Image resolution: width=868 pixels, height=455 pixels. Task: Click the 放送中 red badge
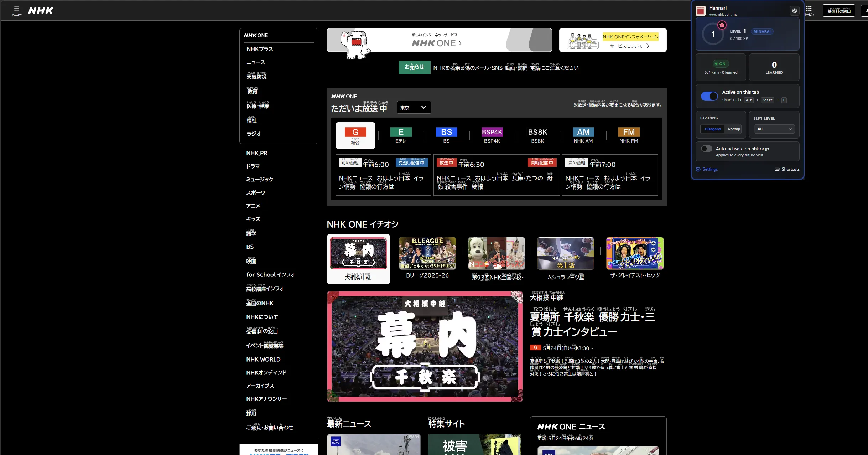446,162
